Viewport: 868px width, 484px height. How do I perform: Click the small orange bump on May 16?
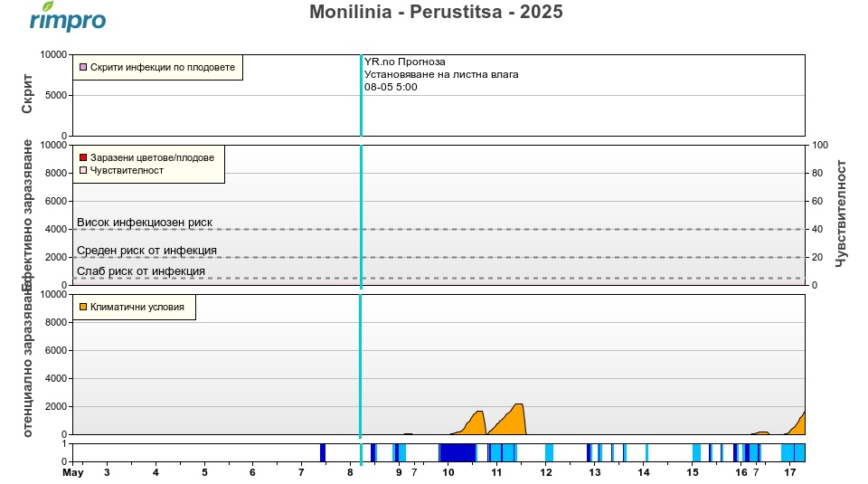[761, 433]
